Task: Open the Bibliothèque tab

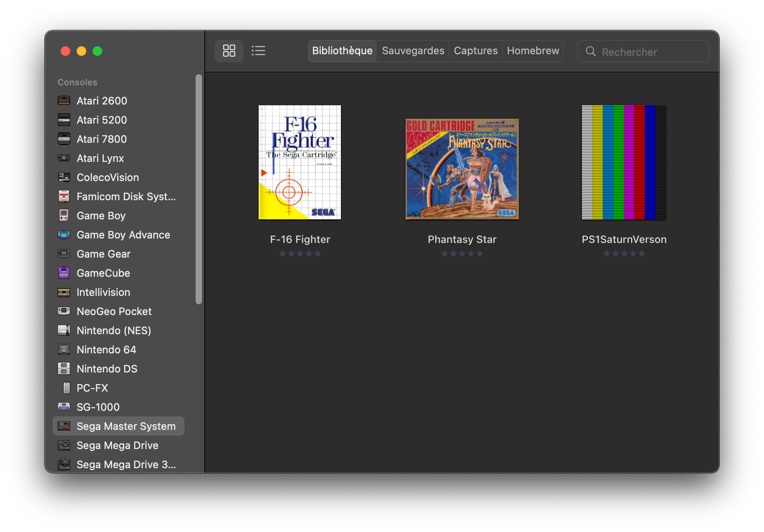Action: pos(342,51)
